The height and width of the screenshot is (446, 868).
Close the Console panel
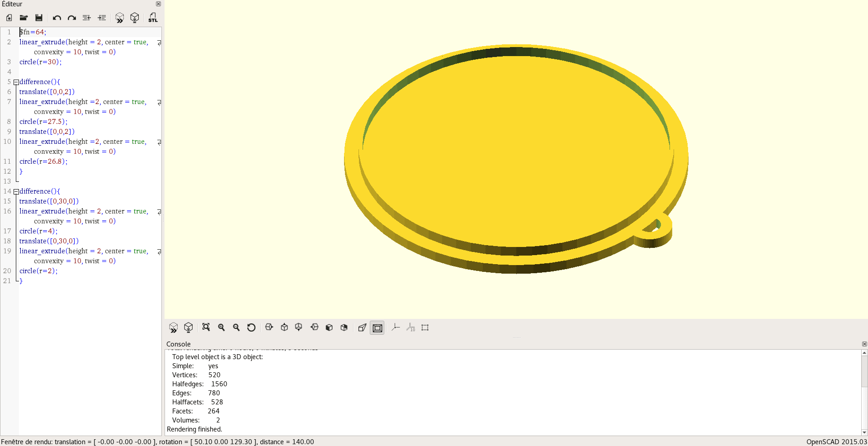tap(864, 344)
